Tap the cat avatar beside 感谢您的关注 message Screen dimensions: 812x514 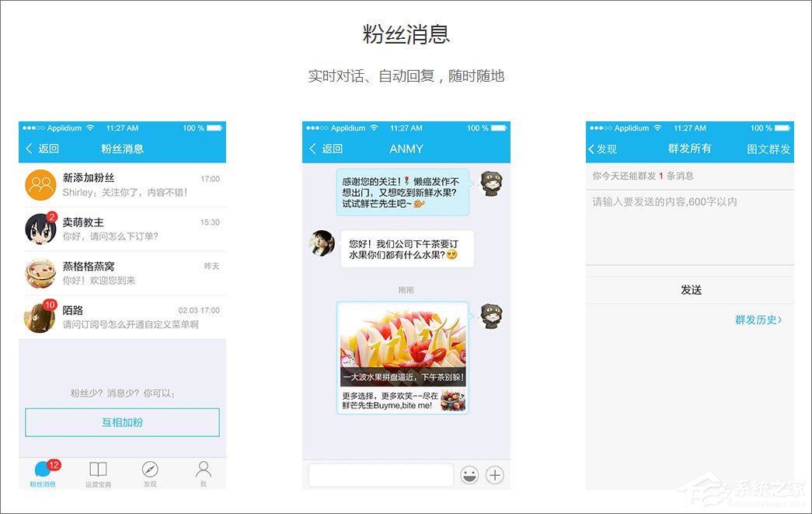tap(491, 184)
